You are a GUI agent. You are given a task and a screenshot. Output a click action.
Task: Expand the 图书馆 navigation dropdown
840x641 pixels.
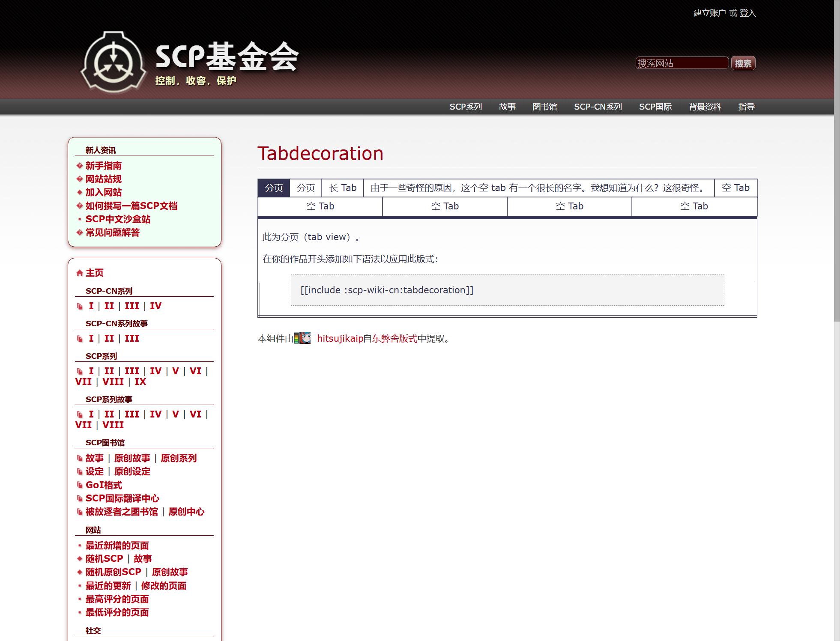pos(544,107)
